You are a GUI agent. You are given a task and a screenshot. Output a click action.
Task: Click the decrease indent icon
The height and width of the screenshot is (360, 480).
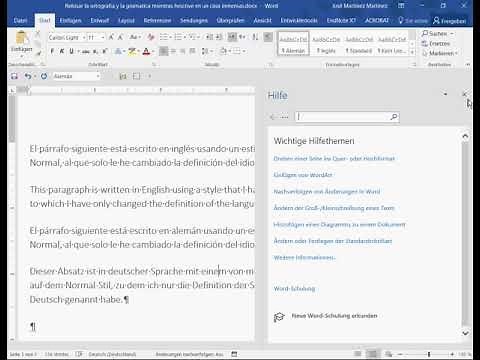point(209,37)
